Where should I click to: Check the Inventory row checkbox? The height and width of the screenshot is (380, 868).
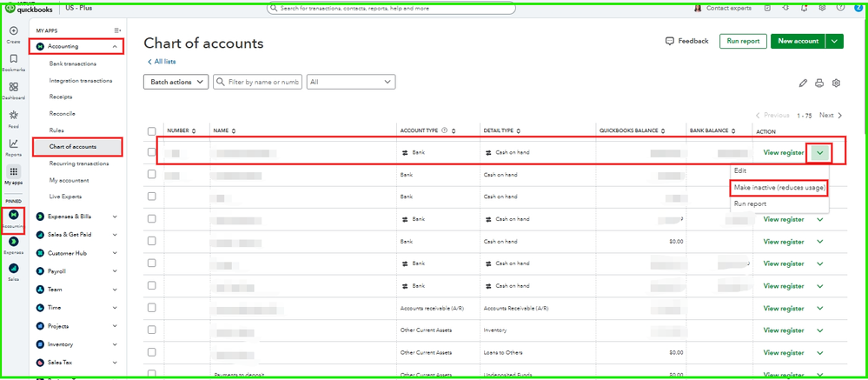point(152,330)
